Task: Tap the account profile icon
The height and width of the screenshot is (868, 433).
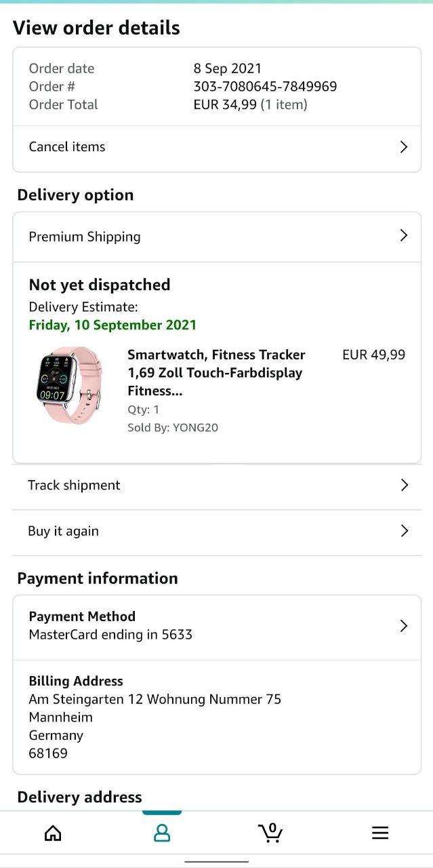Action: click(162, 833)
